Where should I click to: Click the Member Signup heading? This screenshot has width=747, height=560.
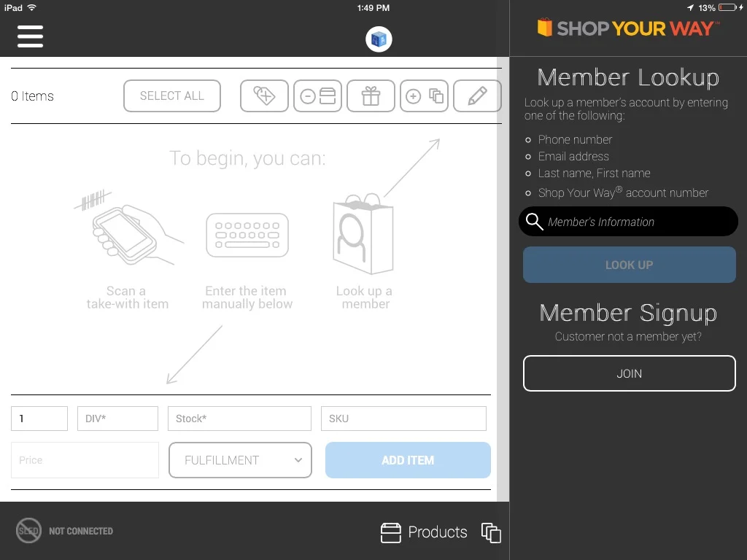[628, 313]
